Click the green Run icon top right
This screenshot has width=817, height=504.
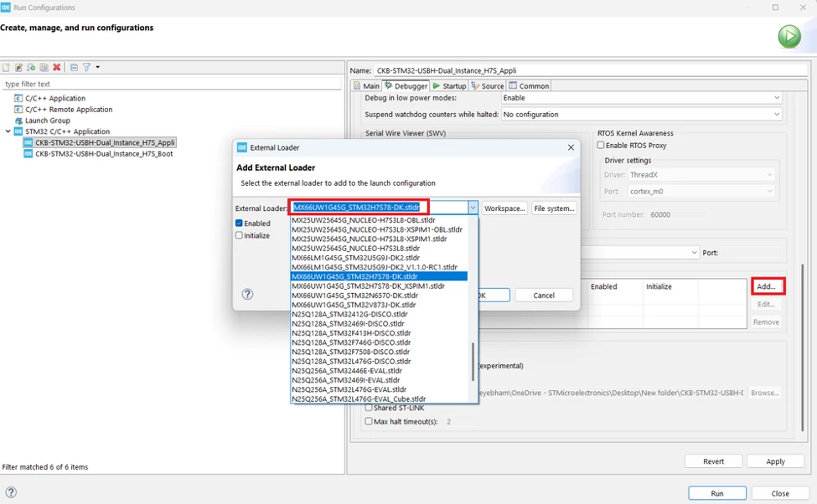[x=789, y=37]
